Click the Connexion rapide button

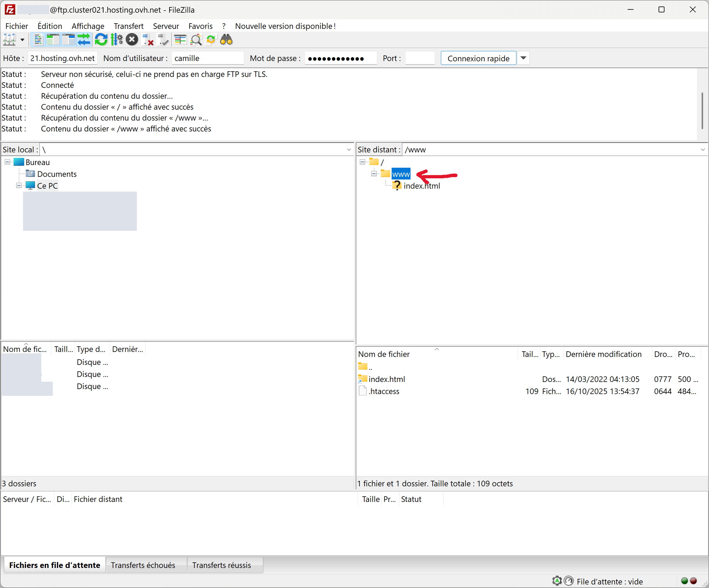tap(478, 58)
